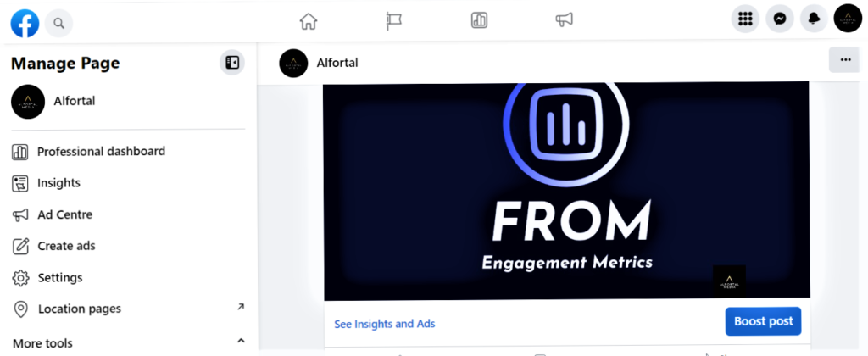Open the search magnifier icon
The height and width of the screenshot is (356, 868).
(58, 23)
